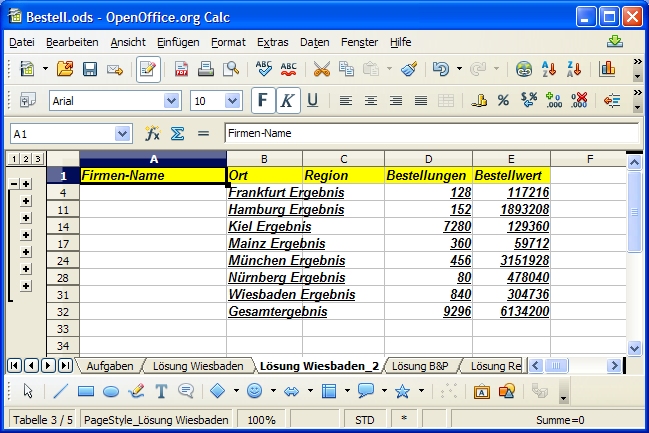This screenshot has width=649, height=433.
Task: Click the Insert Chart icon
Action: click(x=606, y=69)
